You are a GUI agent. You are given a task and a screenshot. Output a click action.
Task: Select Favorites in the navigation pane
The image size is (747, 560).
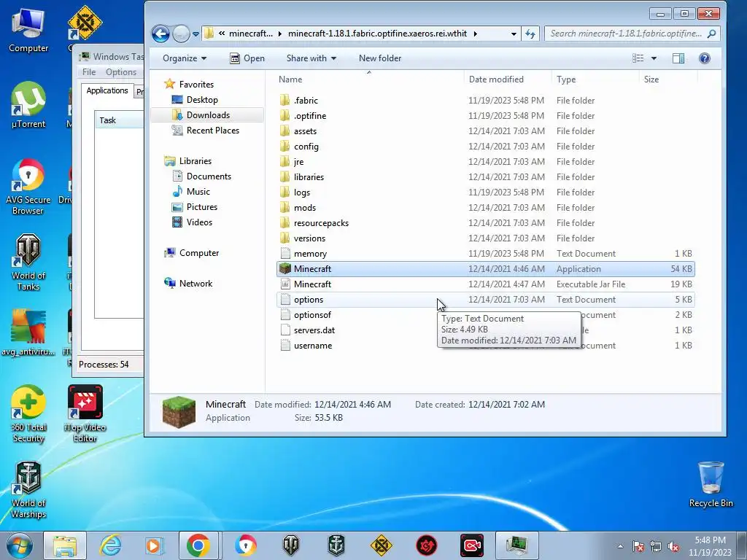[196, 85]
